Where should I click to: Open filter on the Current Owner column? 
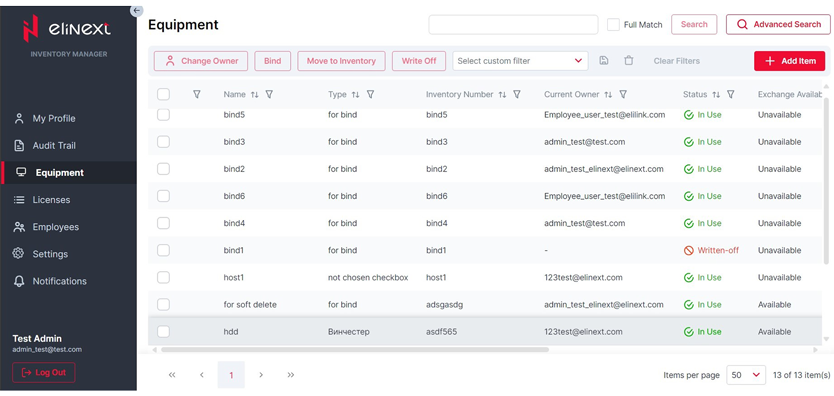click(x=623, y=94)
